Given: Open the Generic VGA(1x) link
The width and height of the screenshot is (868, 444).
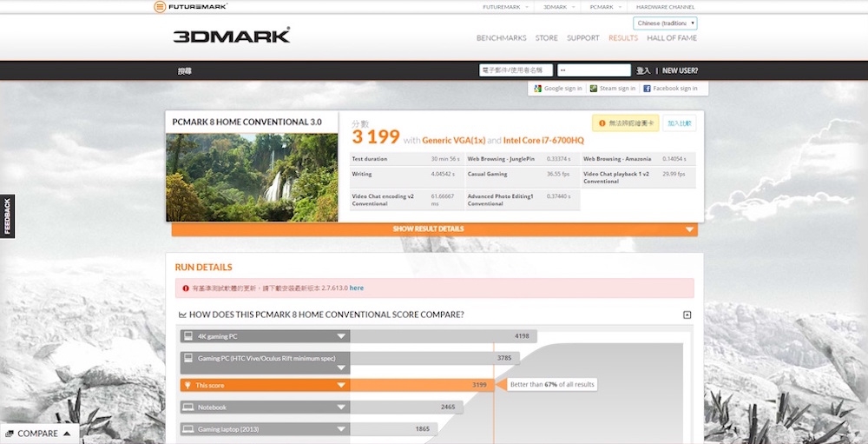Looking at the screenshot, I should (454, 141).
